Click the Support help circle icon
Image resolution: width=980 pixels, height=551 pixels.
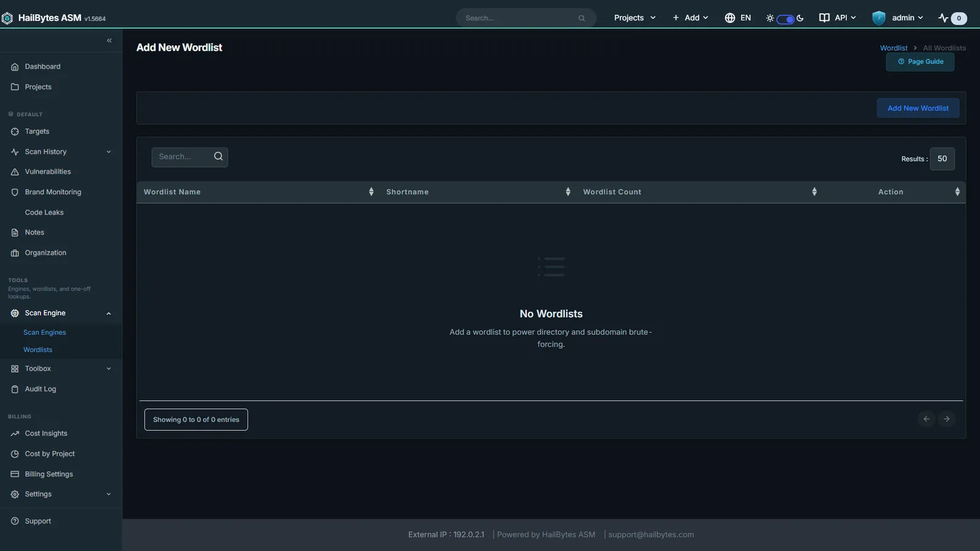15,521
